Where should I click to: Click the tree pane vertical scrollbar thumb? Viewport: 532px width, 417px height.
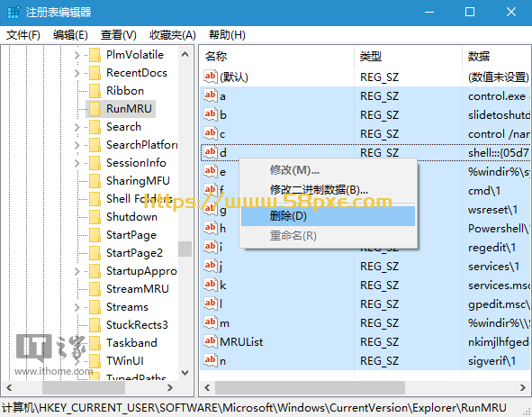click(185, 249)
